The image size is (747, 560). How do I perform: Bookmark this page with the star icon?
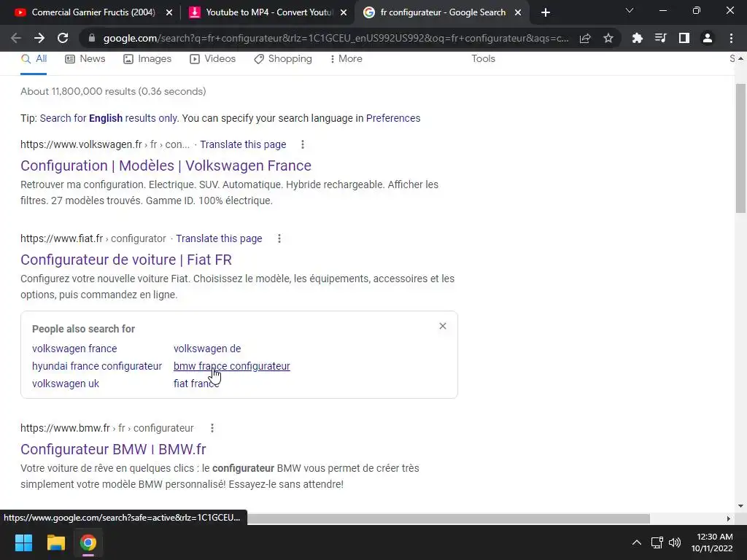[x=608, y=38]
